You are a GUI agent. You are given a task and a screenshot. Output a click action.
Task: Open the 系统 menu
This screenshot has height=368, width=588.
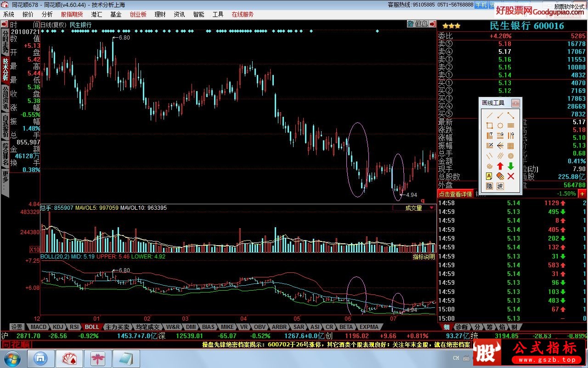point(9,14)
